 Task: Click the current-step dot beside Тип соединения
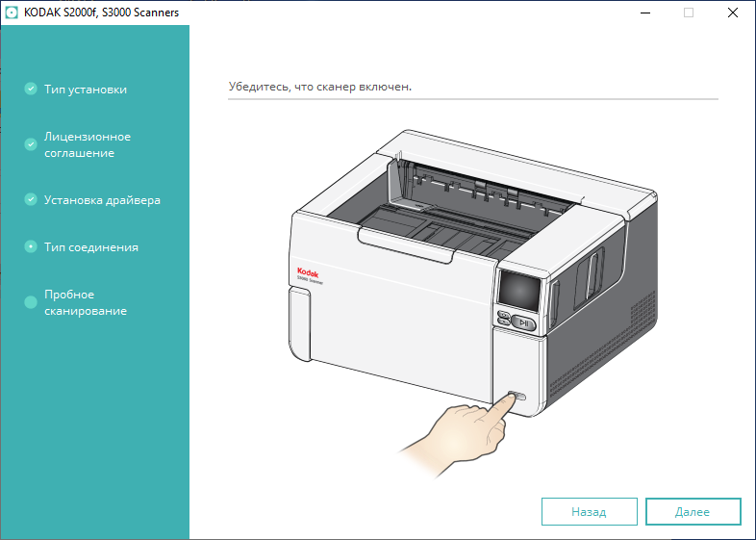tap(31, 246)
